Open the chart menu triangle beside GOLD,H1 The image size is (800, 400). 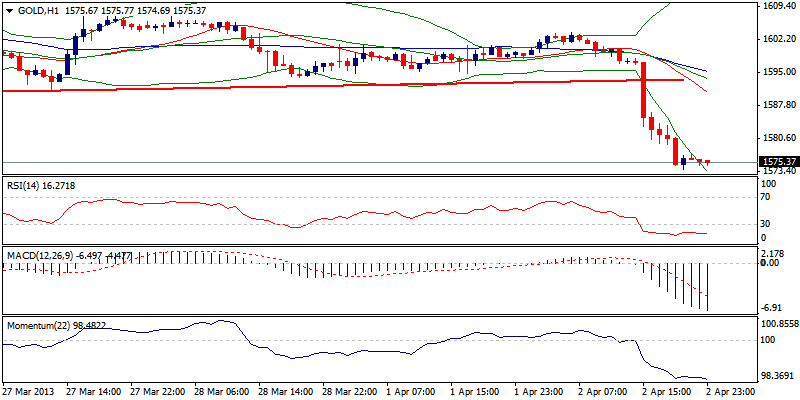8,10
